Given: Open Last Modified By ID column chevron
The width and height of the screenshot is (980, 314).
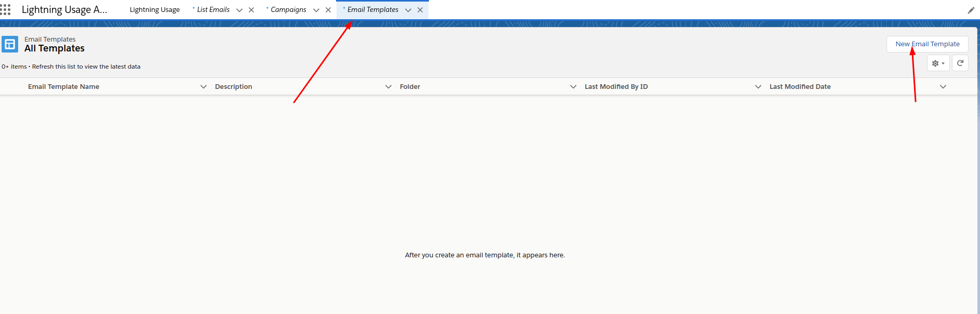Looking at the screenshot, I should (758, 87).
